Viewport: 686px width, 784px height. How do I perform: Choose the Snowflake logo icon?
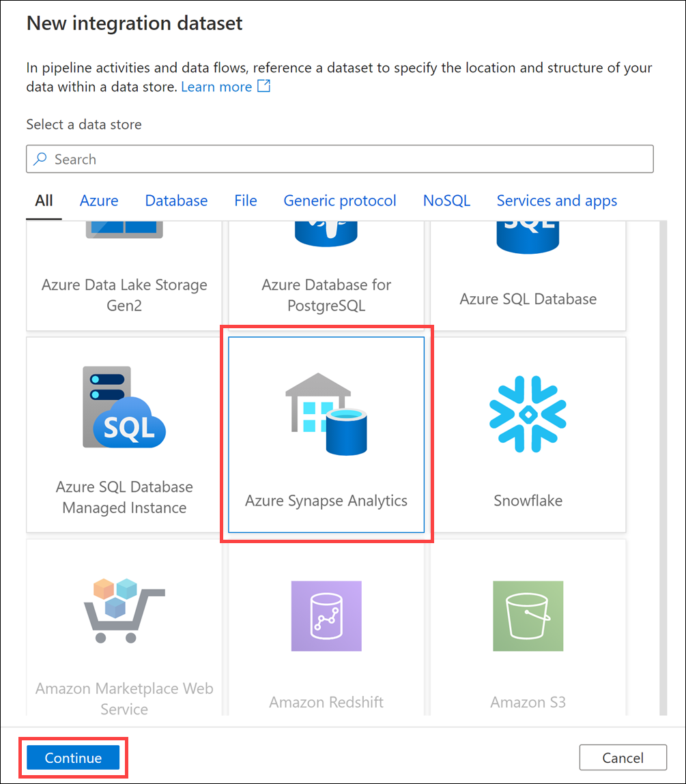pos(528,414)
